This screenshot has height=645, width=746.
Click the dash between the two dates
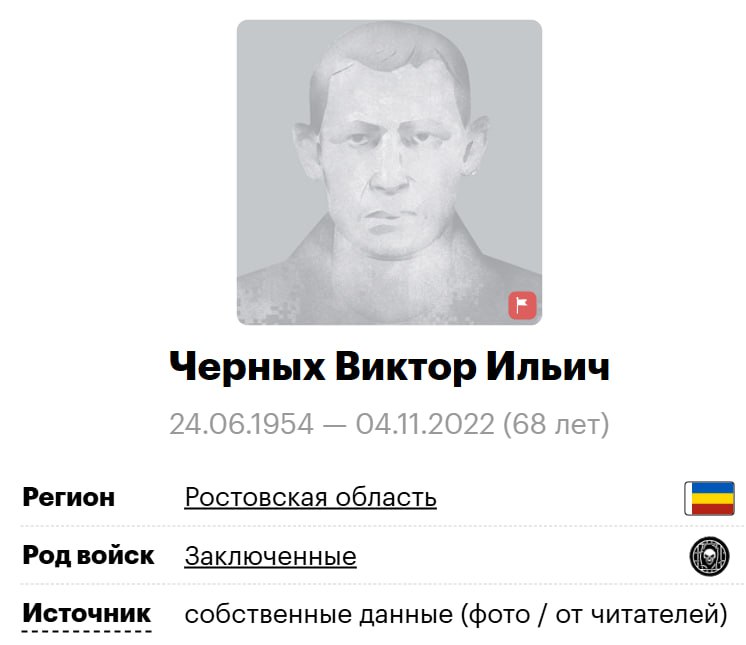334,425
